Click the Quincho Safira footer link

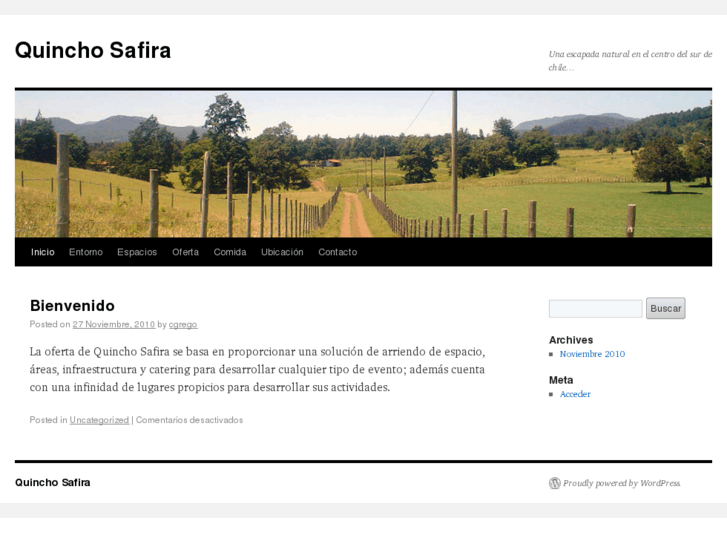click(x=52, y=482)
